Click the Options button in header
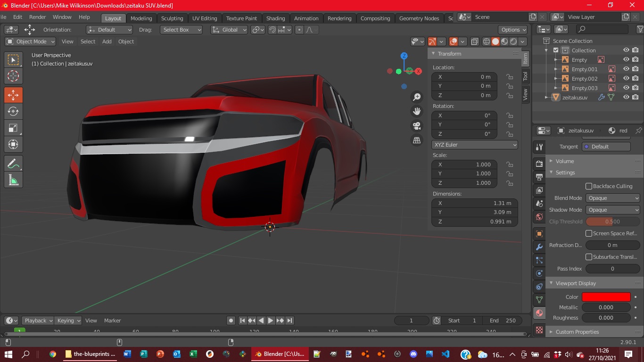The width and height of the screenshot is (644, 362). point(513,30)
